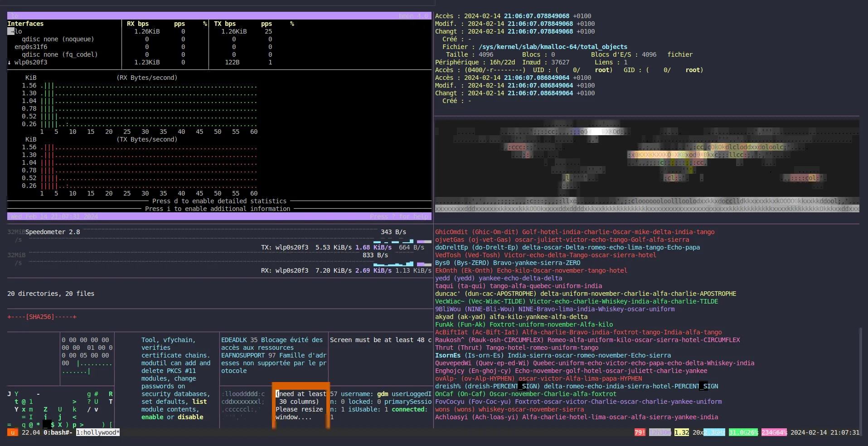The height and width of the screenshot is (446, 868).
Task: Click the selection arrow cursor beside lo
Action: pos(10,32)
